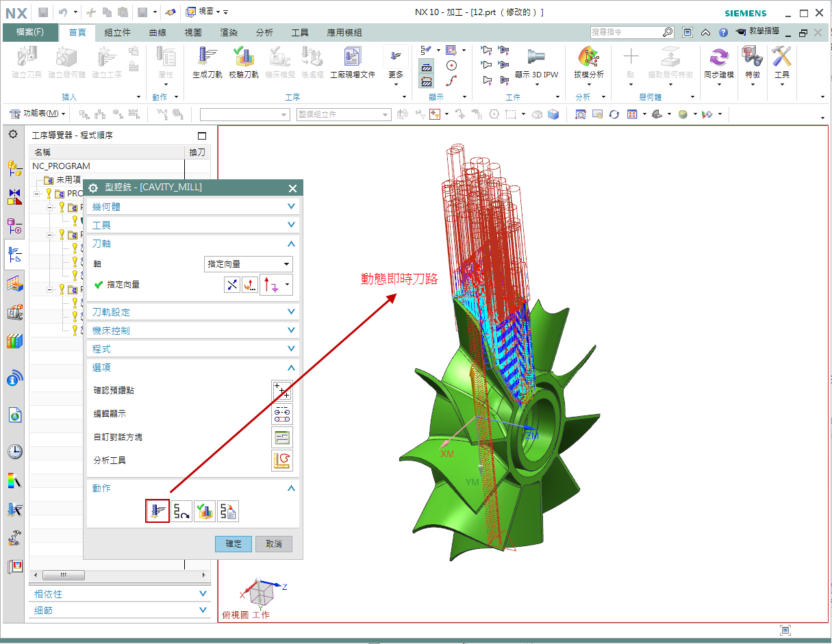Click the Verify tool path icon in dialog
This screenshot has height=644, width=832.
pos(205,511)
